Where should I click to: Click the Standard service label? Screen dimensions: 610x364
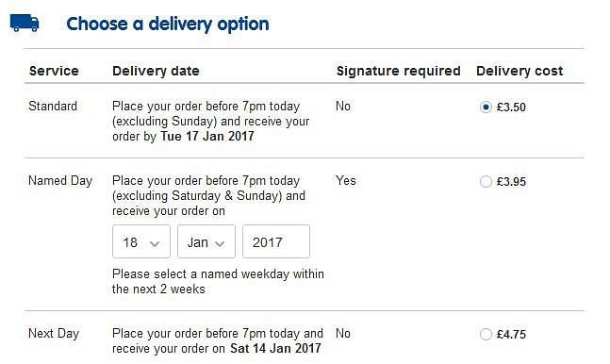pos(53,106)
